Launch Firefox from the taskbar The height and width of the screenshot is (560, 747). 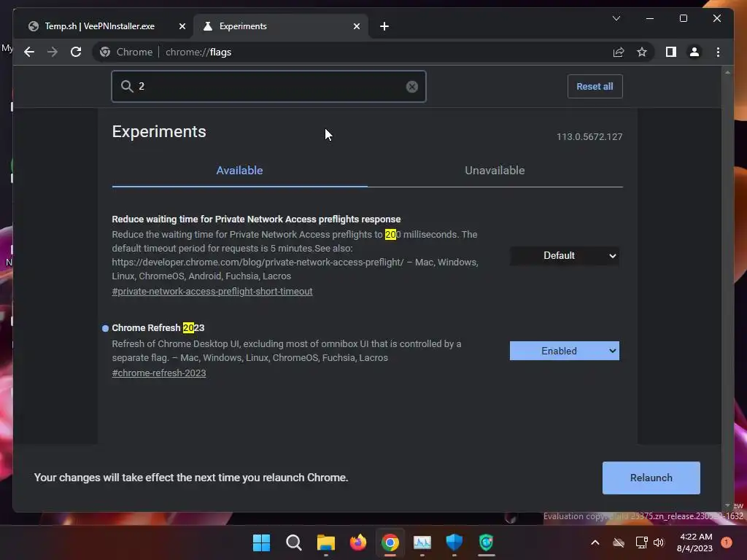click(357, 542)
